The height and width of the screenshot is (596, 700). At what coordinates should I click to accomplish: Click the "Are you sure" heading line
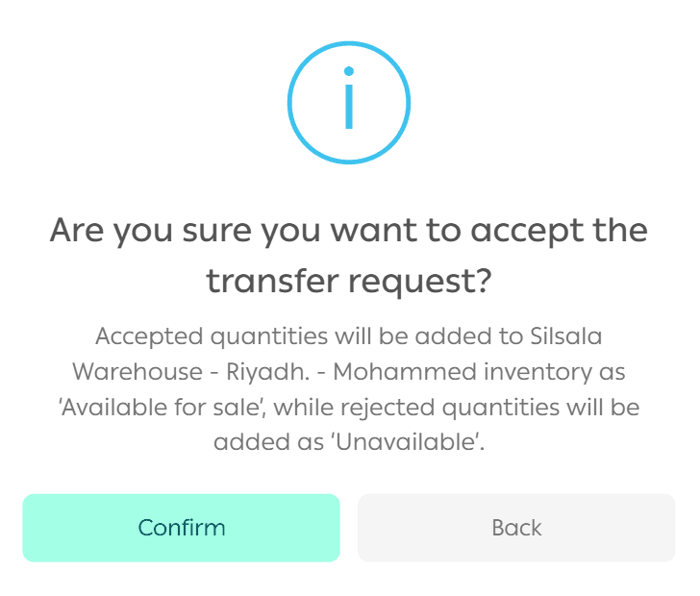[349, 232]
